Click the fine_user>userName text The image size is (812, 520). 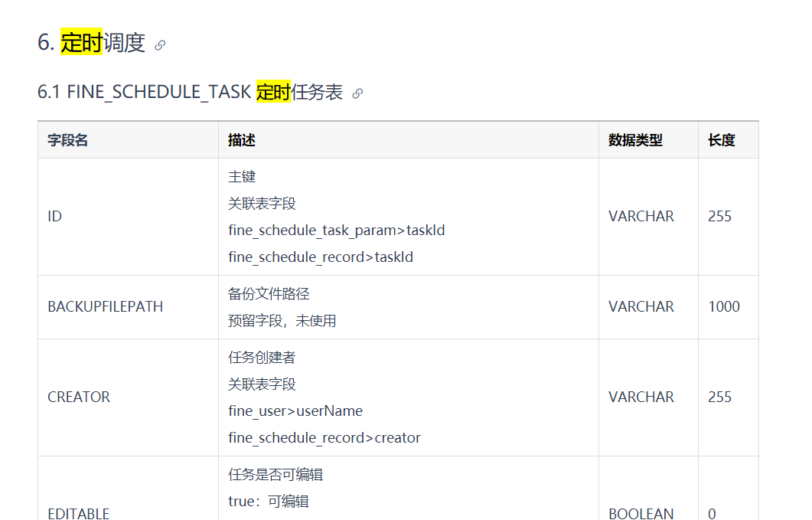pos(295,411)
